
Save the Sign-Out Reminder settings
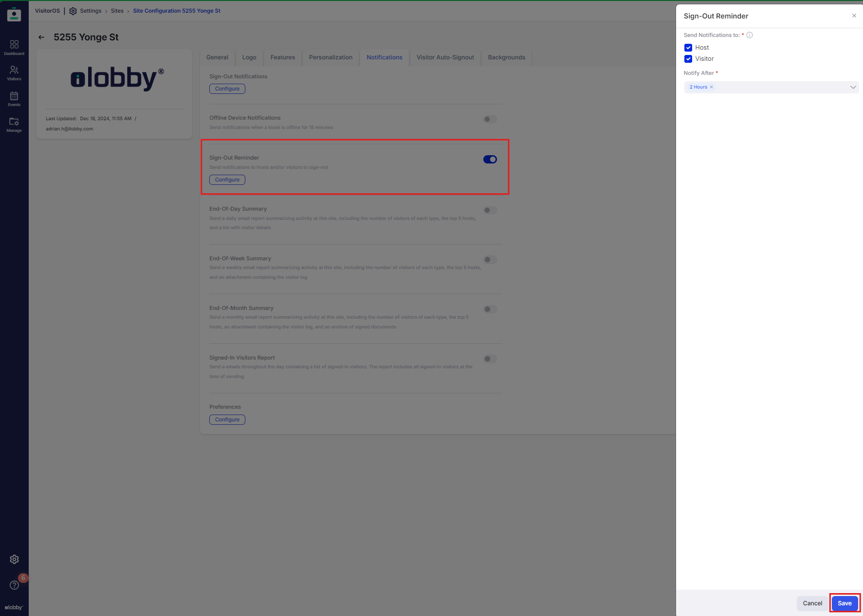(x=845, y=603)
